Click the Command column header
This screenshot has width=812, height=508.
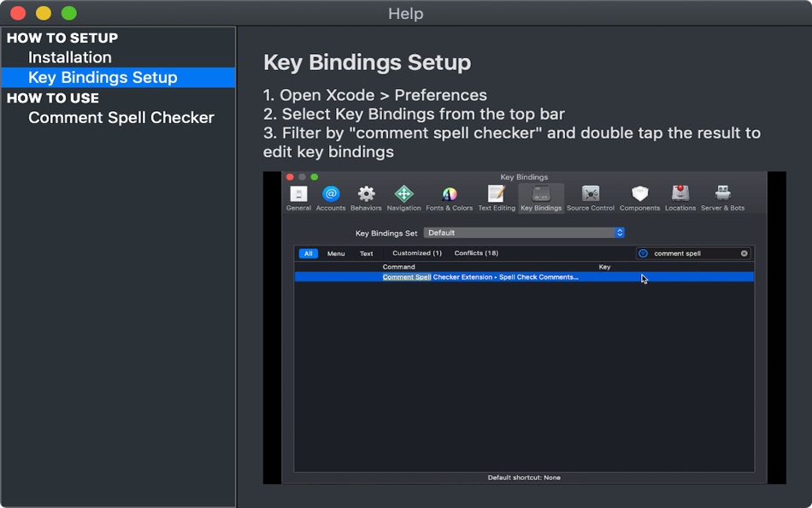(x=399, y=267)
